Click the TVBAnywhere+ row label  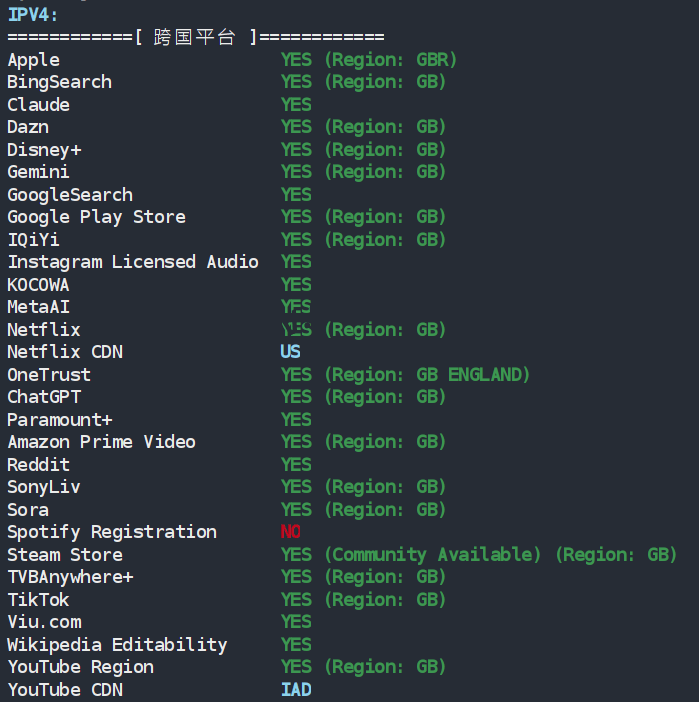70,577
